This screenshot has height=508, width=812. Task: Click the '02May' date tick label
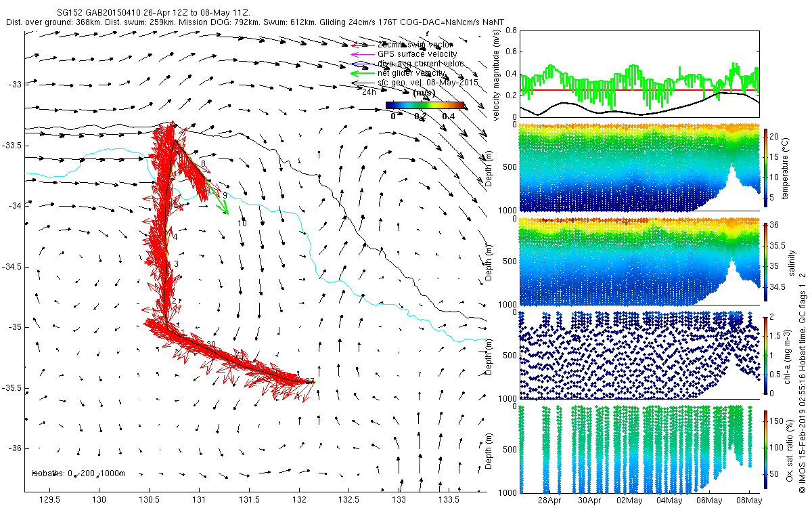click(x=629, y=500)
